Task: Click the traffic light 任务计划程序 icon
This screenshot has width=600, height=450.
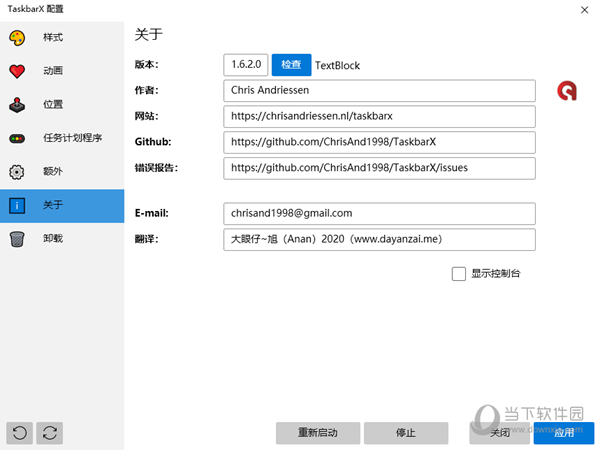Action: 17,139
